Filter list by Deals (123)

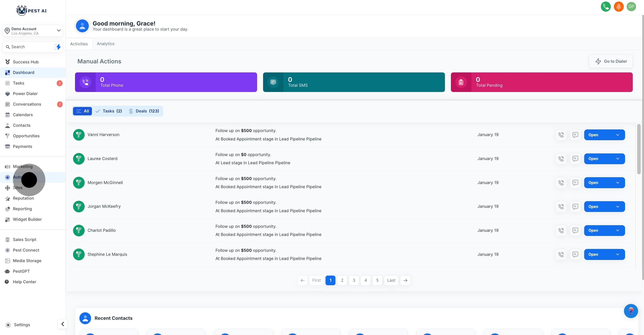click(x=144, y=111)
